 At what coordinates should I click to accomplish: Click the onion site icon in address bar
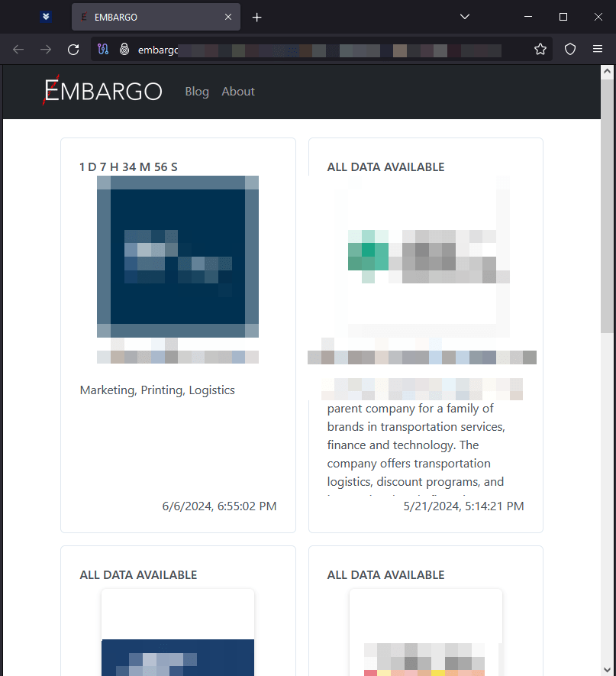(x=124, y=49)
